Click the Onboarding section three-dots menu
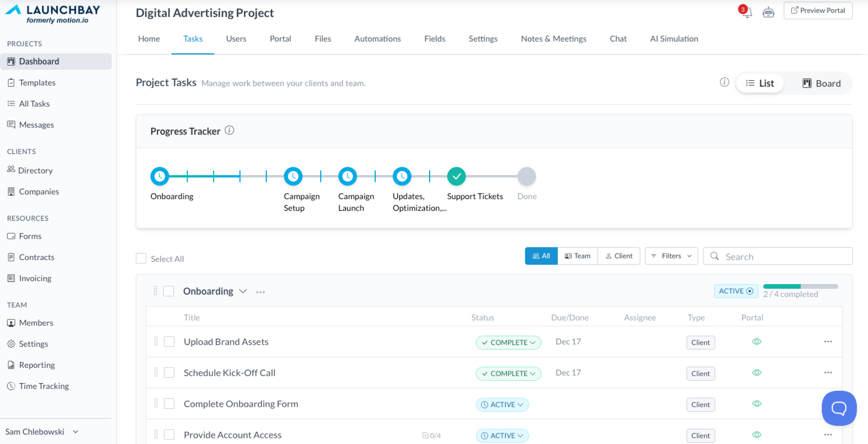 [260, 292]
